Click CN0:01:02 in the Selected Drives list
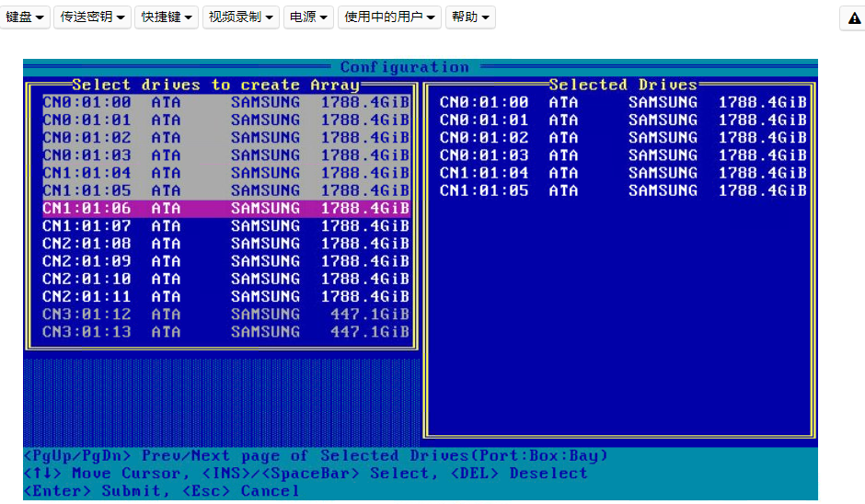 point(622,138)
